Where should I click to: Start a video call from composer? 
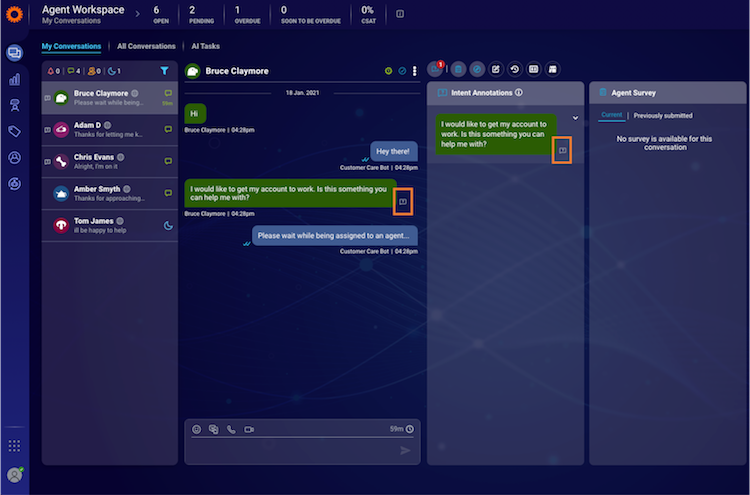coord(249,429)
